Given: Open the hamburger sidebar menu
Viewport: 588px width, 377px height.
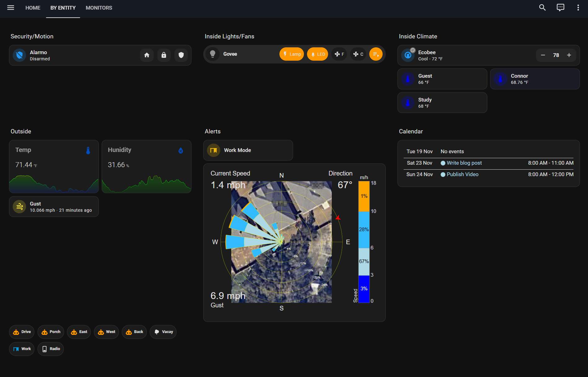Looking at the screenshot, I should pyautogui.click(x=11, y=8).
